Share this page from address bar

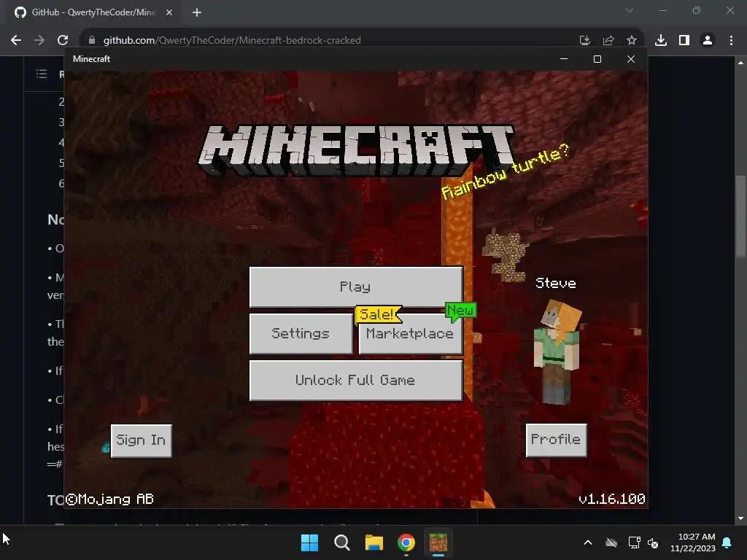(x=608, y=41)
